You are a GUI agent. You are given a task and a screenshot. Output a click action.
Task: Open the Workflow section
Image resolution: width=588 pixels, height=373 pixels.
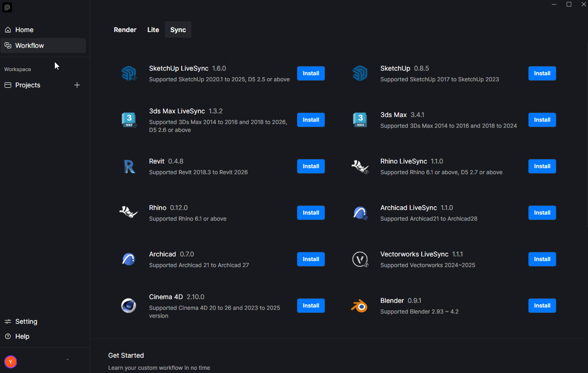click(43, 46)
